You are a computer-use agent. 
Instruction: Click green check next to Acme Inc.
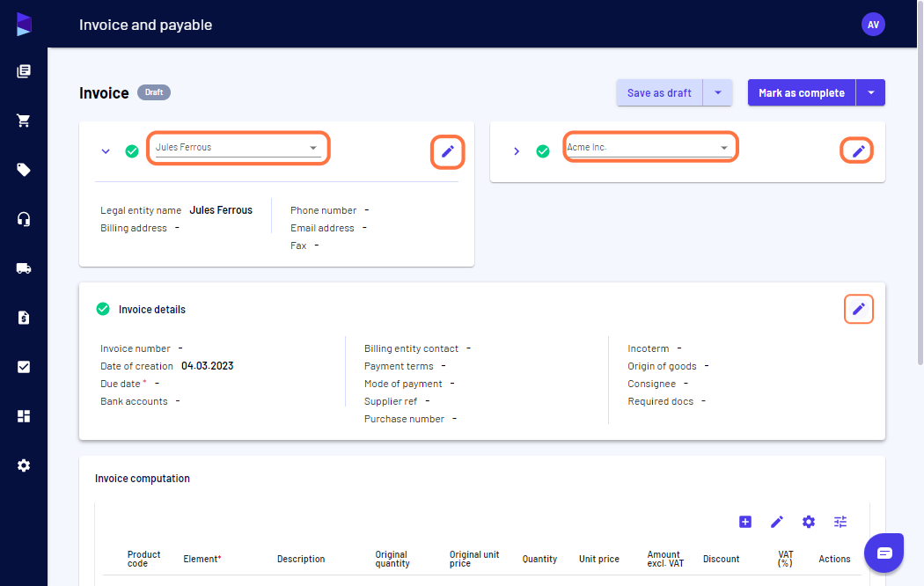543,151
